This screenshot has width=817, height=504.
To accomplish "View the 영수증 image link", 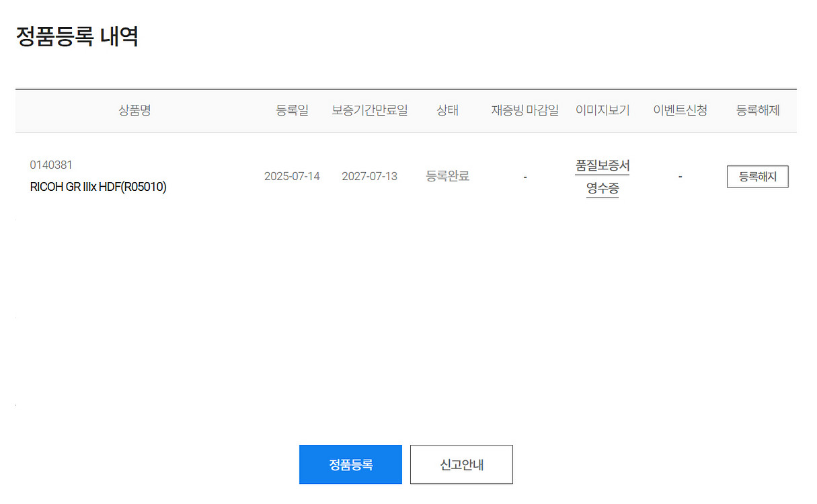I will coord(602,189).
